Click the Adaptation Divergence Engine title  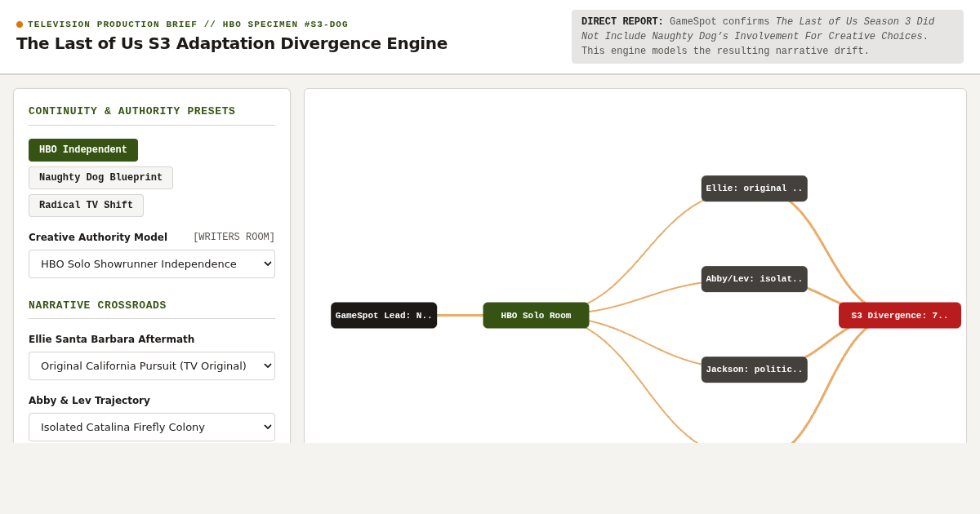click(232, 43)
